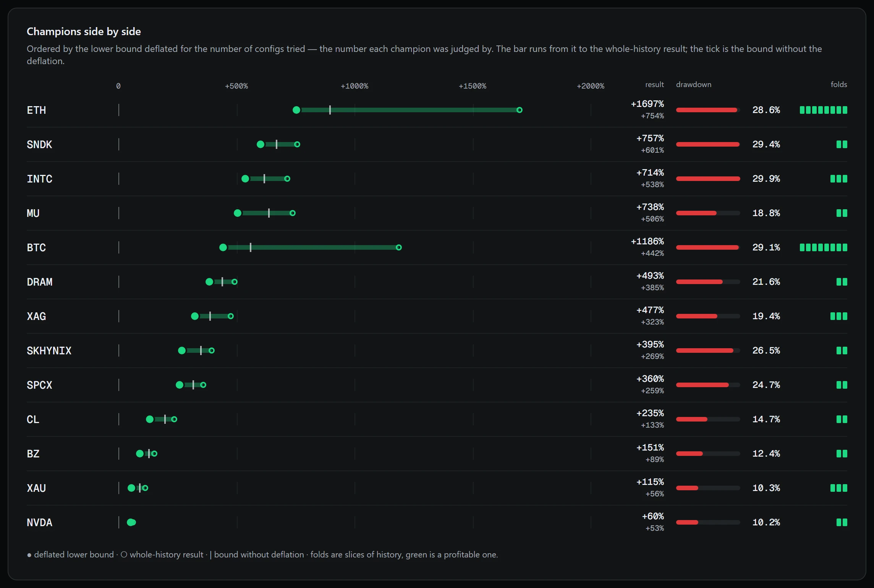The width and height of the screenshot is (874, 588).
Task: Click DRAM's whole-history result circle
Action: point(235,282)
